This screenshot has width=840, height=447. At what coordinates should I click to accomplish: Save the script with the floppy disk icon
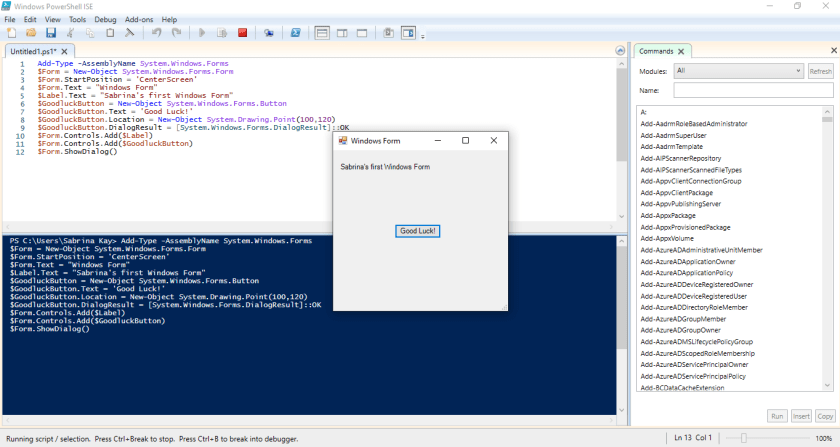click(x=49, y=33)
